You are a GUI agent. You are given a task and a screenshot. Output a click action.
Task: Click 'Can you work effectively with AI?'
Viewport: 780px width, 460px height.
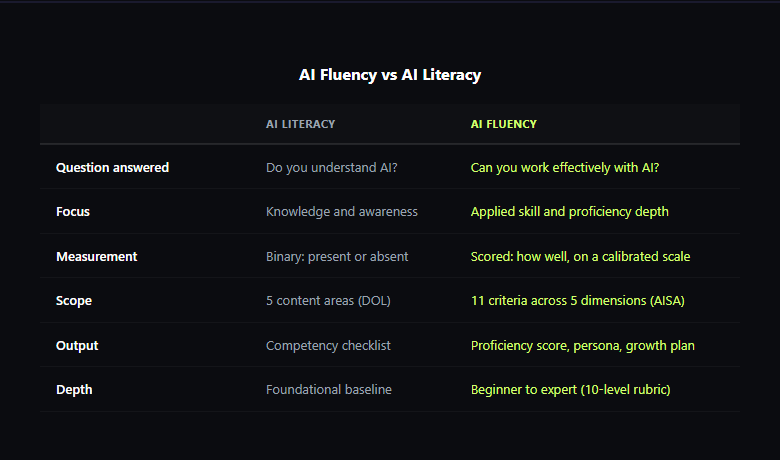[565, 168]
